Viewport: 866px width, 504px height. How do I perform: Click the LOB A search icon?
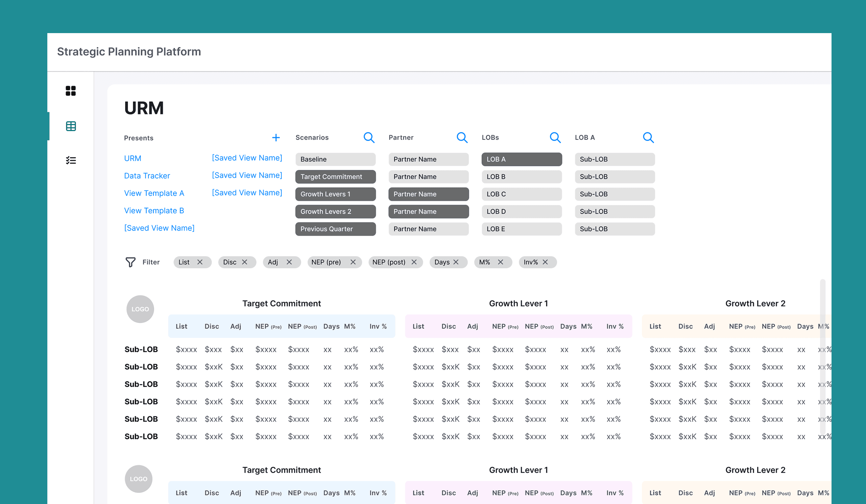coord(648,138)
